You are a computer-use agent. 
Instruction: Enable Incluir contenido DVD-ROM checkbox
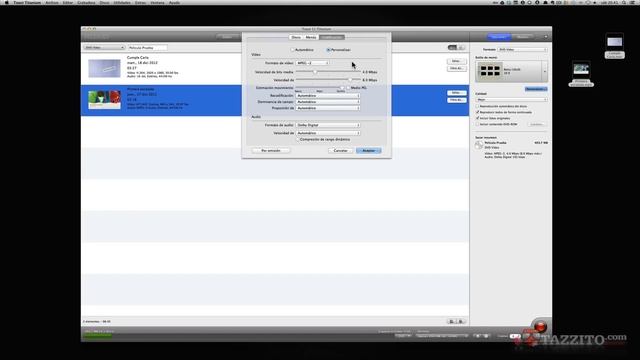(478, 124)
